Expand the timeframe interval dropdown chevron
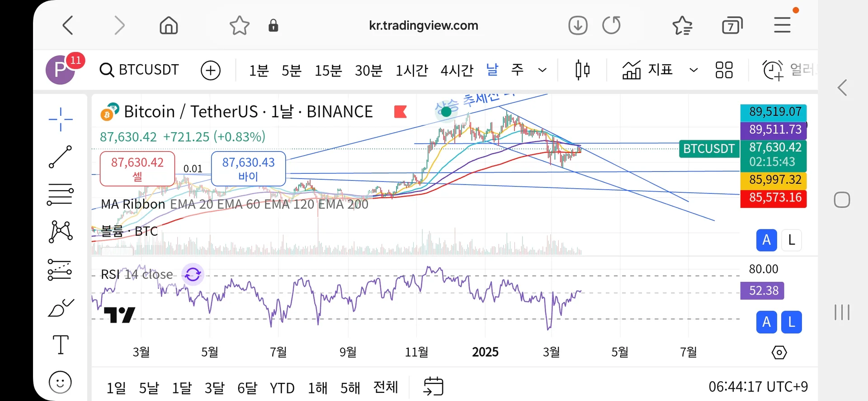The image size is (868, 401). click(542, 70)
